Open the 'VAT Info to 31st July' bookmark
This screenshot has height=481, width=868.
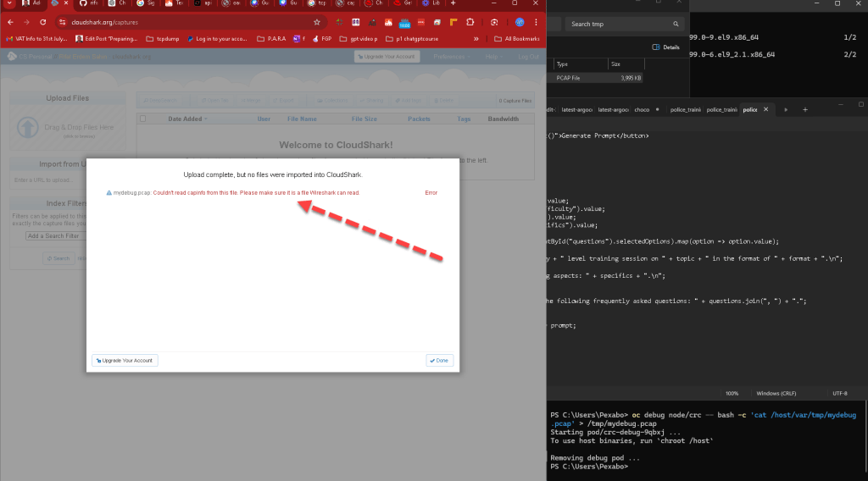click(36, 39)
